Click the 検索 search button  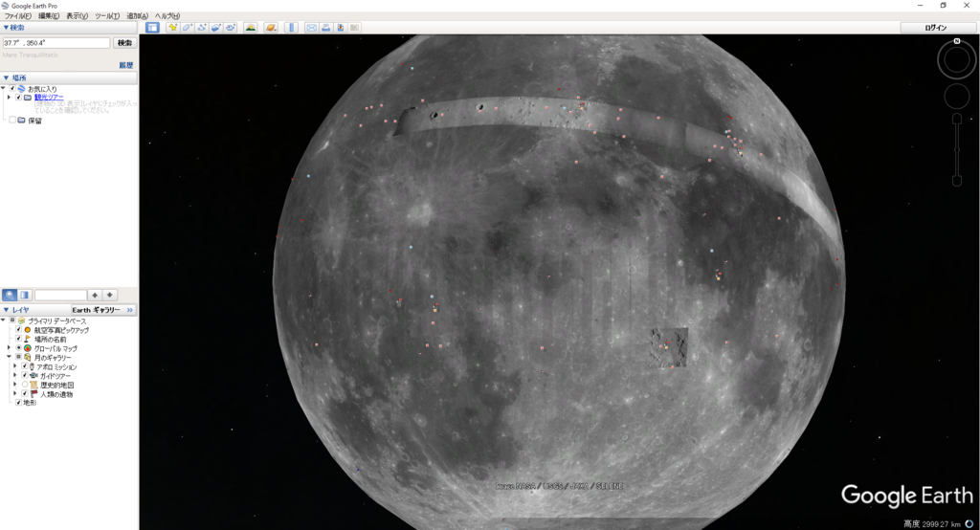click(125, 43)
